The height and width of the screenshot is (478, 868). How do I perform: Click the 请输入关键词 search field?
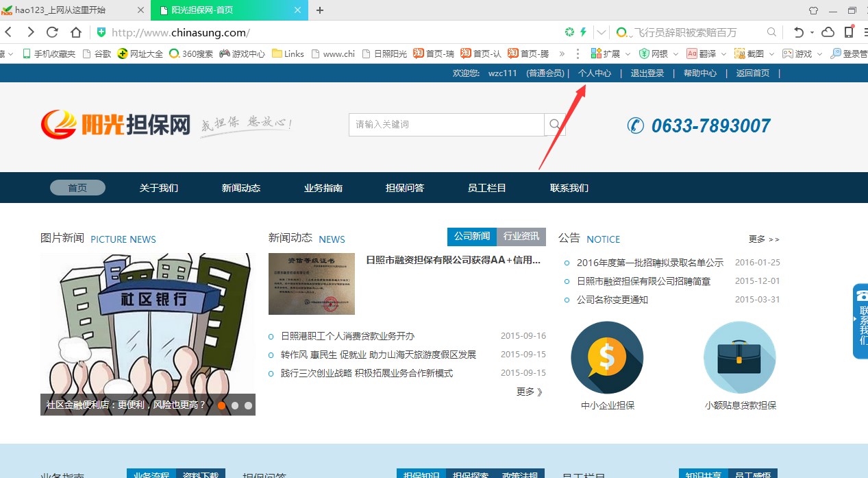click(447, 125)
